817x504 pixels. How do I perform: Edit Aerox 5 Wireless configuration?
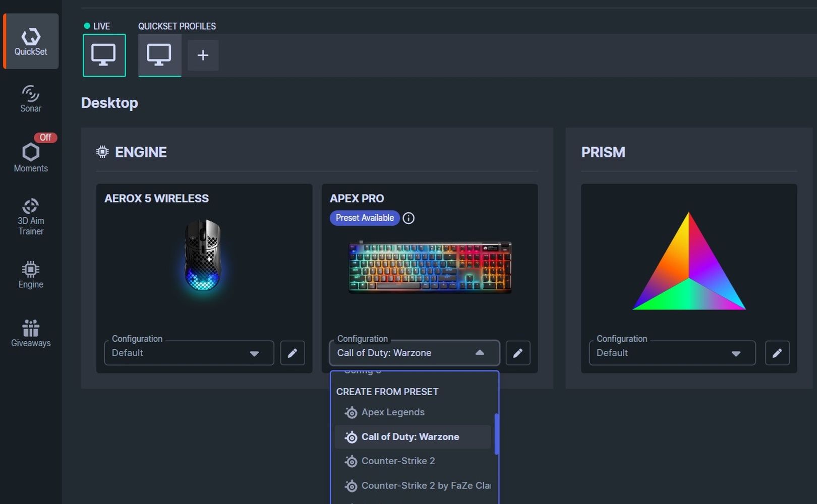(293, 353)
